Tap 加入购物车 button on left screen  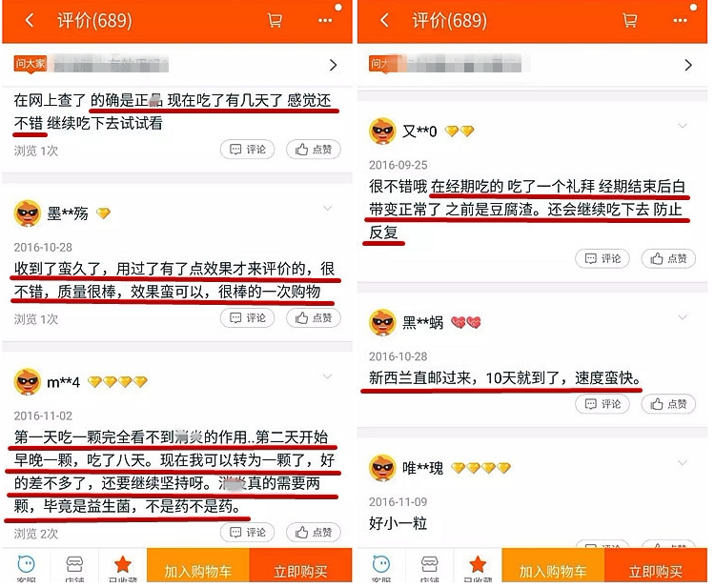(198, 565)
